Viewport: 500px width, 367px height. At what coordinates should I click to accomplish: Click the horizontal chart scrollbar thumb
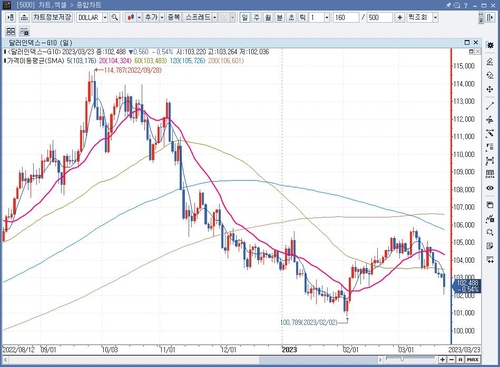[x=318, y=360]
